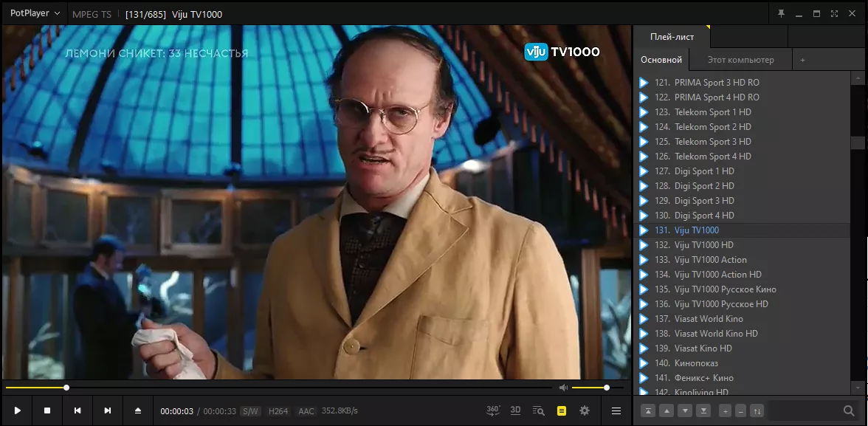The image size is (868, 426).
Task: Click the H264 video codec label
Action: [278, 411]
